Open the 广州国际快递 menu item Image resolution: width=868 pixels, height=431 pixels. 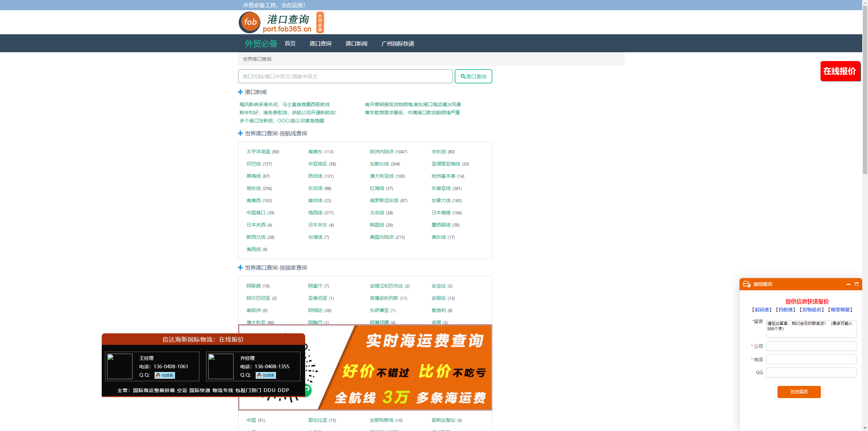(x=397, y=43)
